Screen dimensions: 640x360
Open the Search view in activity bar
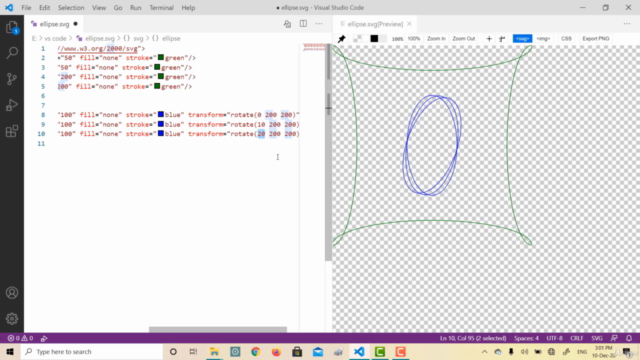tap(12, 52)
